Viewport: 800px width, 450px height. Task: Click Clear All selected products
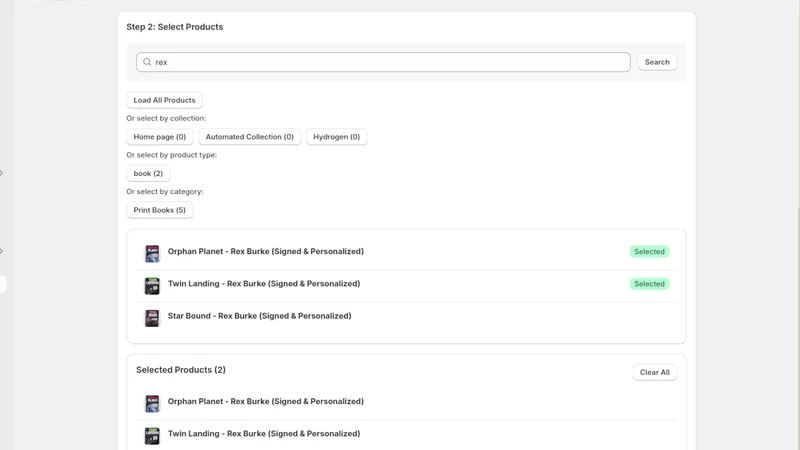(655, 372)
